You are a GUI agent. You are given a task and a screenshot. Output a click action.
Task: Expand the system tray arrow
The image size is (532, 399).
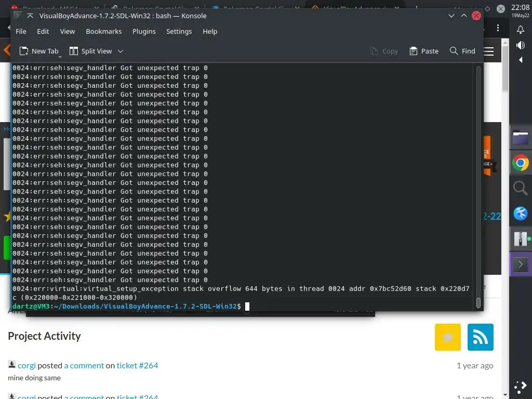[x=521, y=60]
